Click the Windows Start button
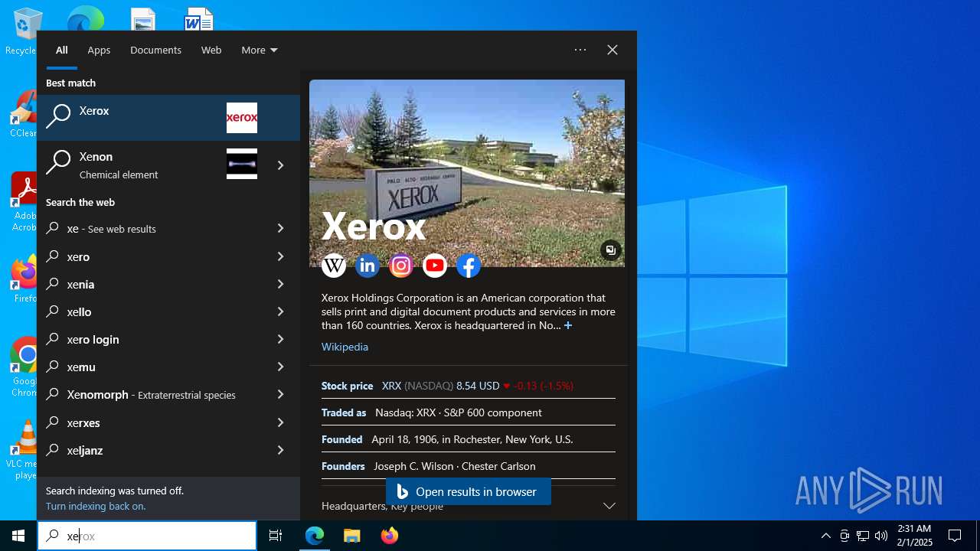Image resolution: width=980 pixels, height=551 pixels. (18, 536)
